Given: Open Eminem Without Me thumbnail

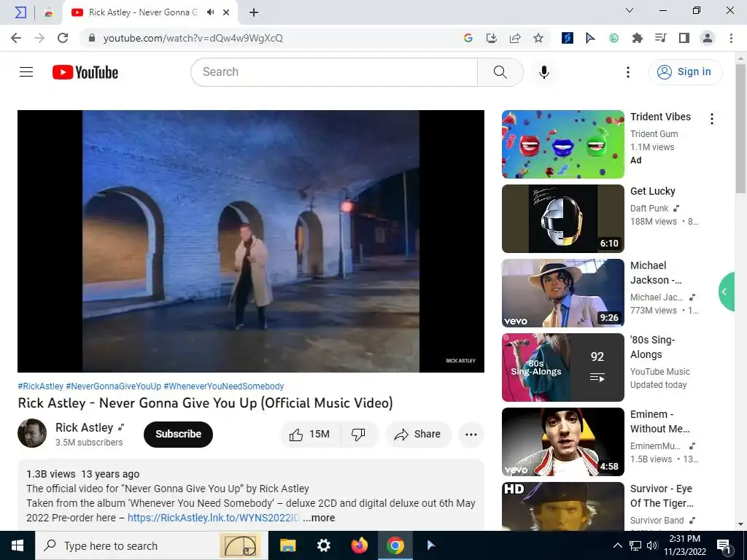Looking at the screenshot, I should pyautogui.click(x=562, y=441).
